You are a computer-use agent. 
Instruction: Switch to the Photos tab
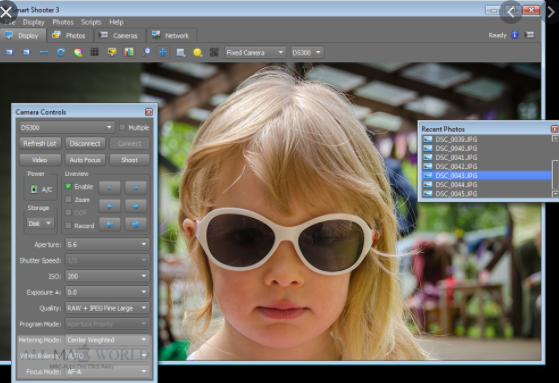[x=70, y=35]
